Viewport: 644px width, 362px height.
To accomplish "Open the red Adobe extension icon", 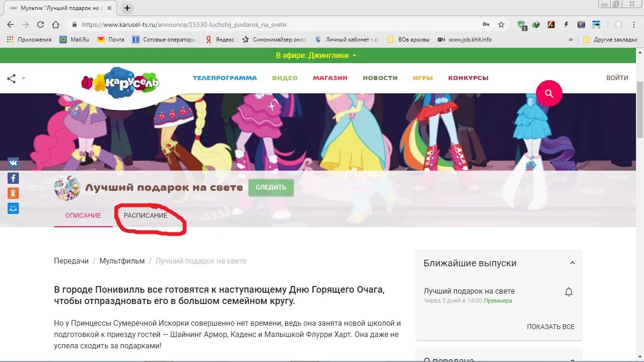I will click(551, 25).
